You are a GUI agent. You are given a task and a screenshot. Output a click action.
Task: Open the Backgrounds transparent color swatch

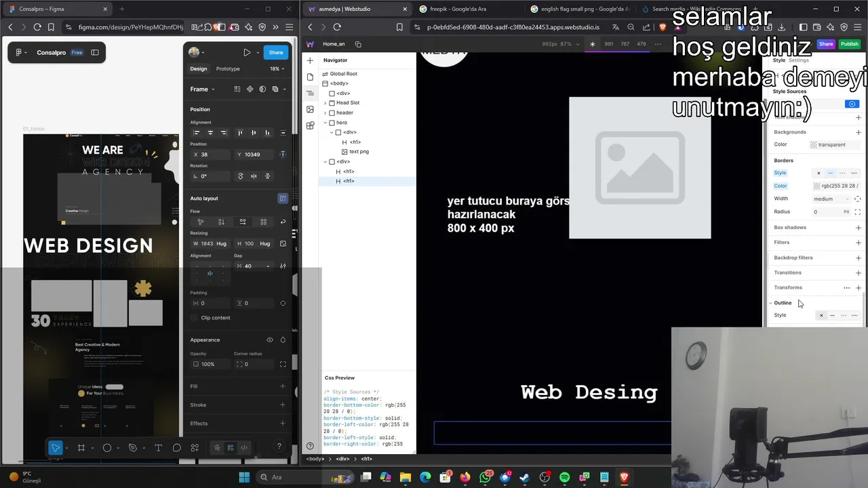pos(814,145)
